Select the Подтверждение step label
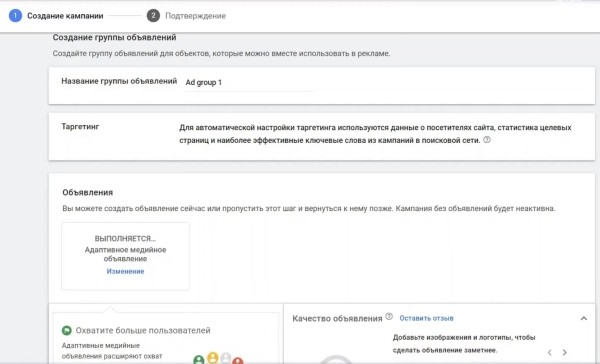The image size is (600, 364). (x=196, y=16)
